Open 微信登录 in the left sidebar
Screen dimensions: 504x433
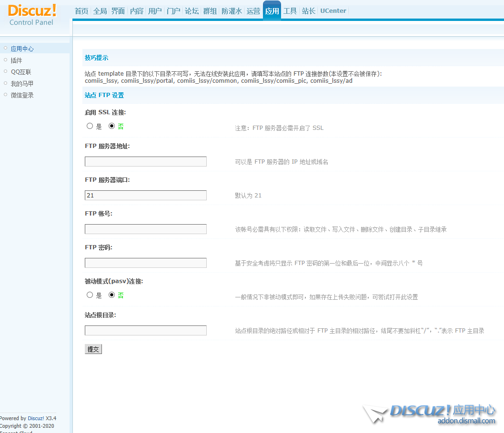click(x=22, y=95)
